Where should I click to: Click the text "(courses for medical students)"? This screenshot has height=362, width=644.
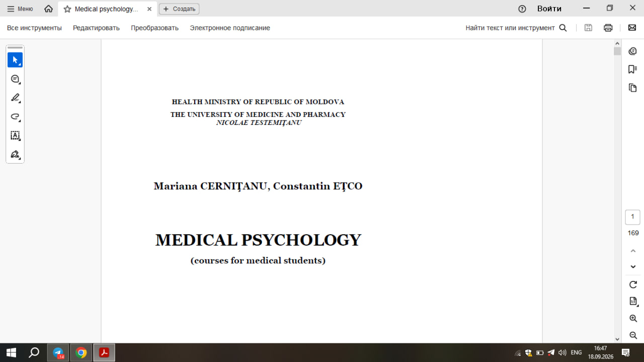coord(258,261)
